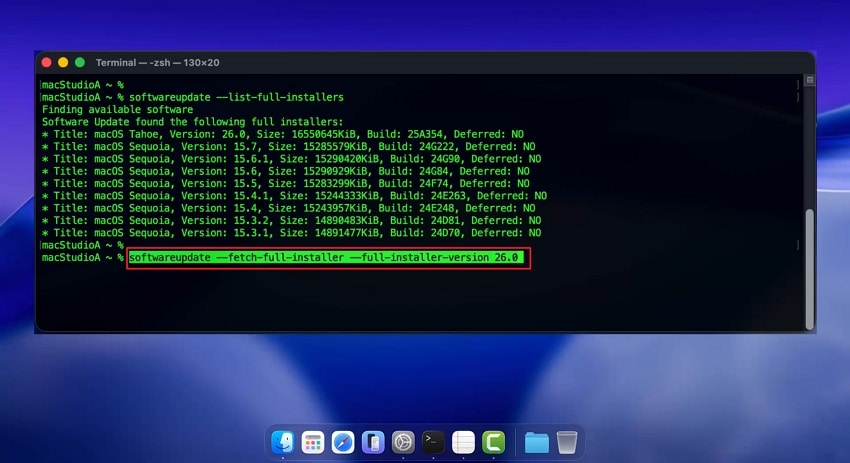Click 'Software Update found the following' line
Image resolution: width=850 pixels, height=463 pixels.
pyautogui.click(x=192, y=122)
